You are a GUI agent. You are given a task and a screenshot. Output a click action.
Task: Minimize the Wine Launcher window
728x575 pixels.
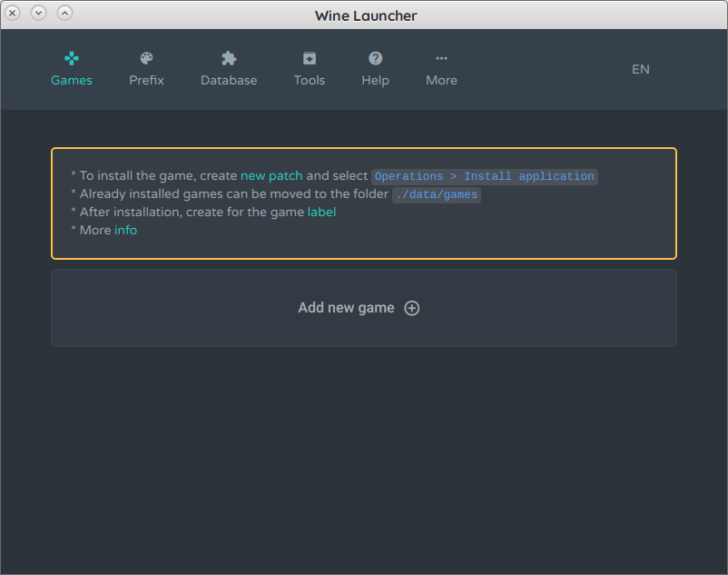click(x=38, y=13)
